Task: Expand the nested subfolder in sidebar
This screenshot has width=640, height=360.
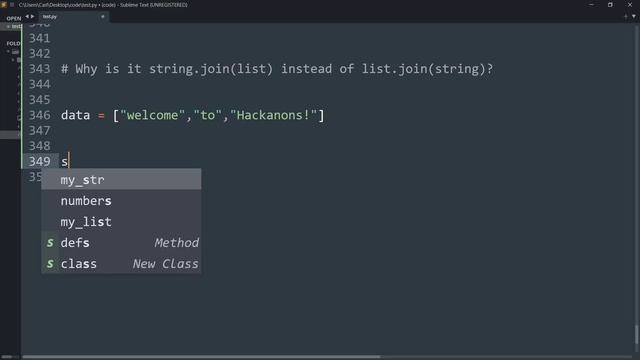Action: 13,60
